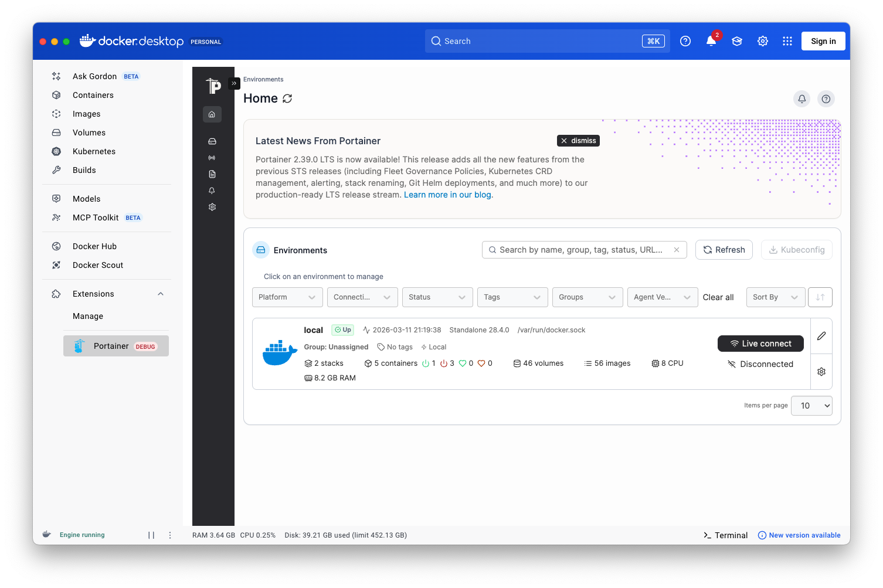The width and height of the screenshot is (883, 588).
Task: Pause the Docker engine
Action: pyautogui.click(x=151, y=535)
